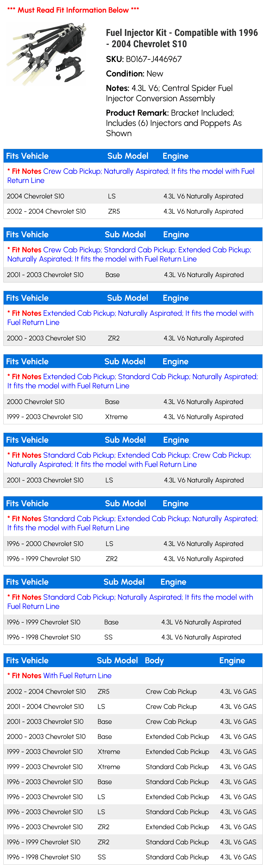Select the 1999 - 2003 Xtreme naturally aspirated row
This screenshot has width=266, height=868.
133,417
